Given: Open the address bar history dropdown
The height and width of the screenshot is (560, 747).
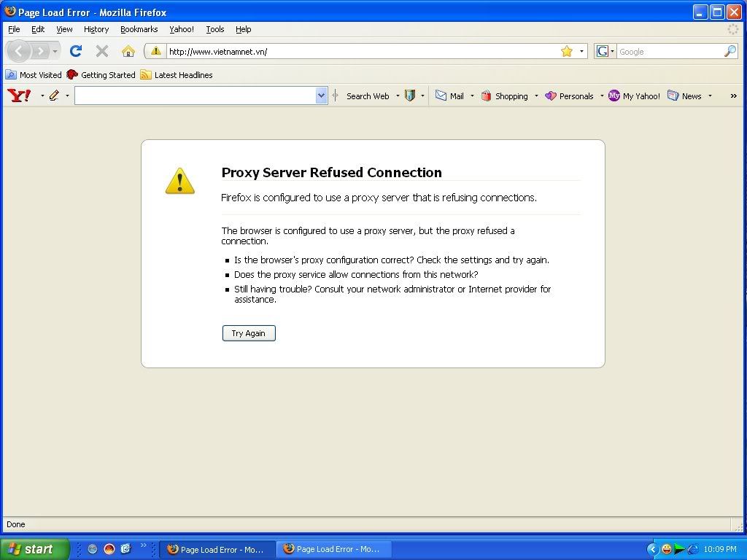Looking at the screenshot, I should [581, 51].
